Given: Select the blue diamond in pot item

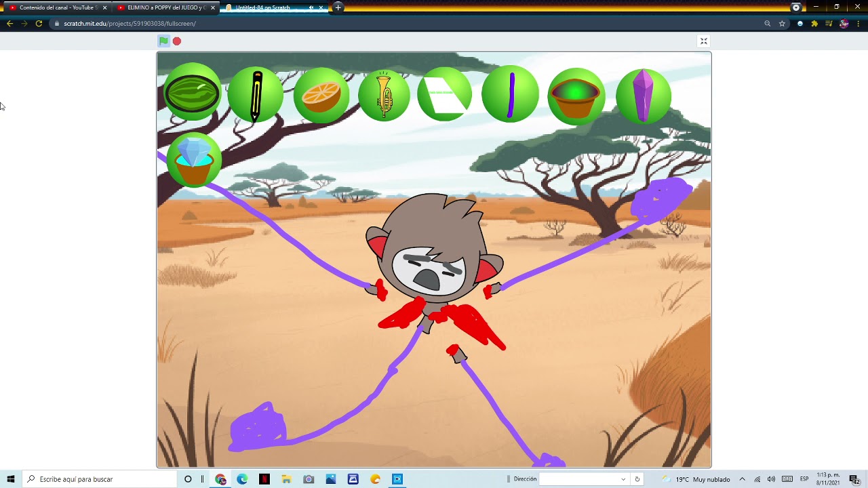Looking at the screenshot, I should (194, 160).
